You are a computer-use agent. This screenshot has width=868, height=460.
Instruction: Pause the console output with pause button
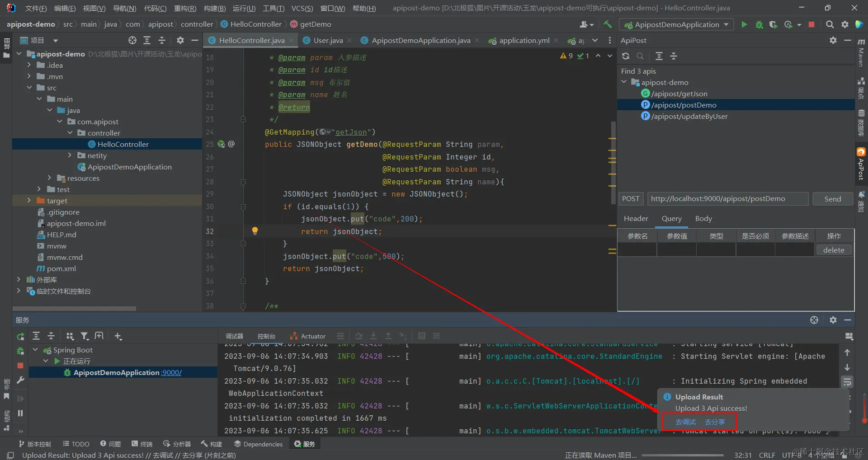click(20, 413)
